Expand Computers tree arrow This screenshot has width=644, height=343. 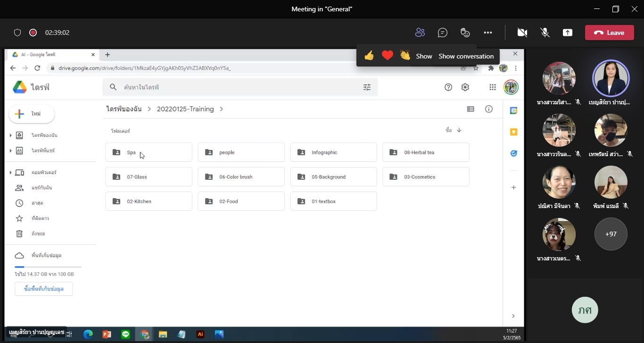pos(10,173)
